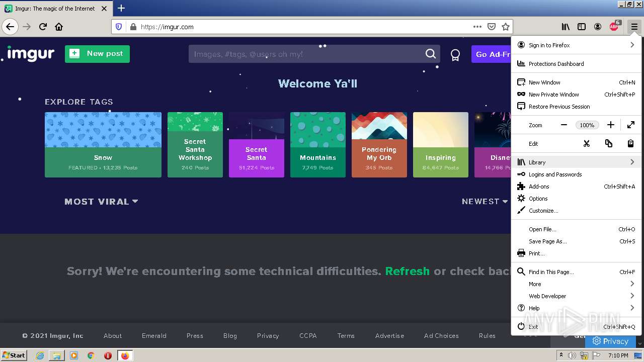
Task: Zoom out with the minus button
Action: pos(564,125)
